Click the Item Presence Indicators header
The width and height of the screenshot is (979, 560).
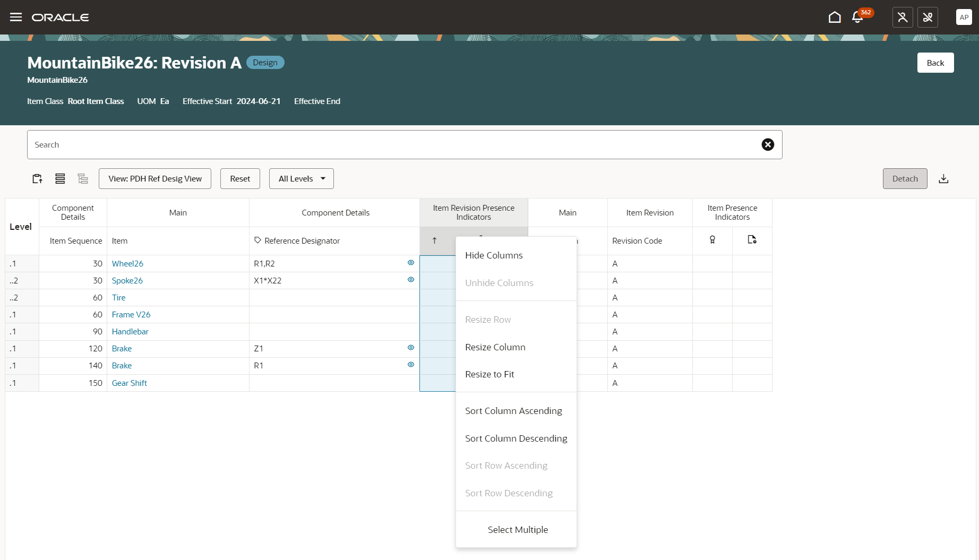coord(732,212)
